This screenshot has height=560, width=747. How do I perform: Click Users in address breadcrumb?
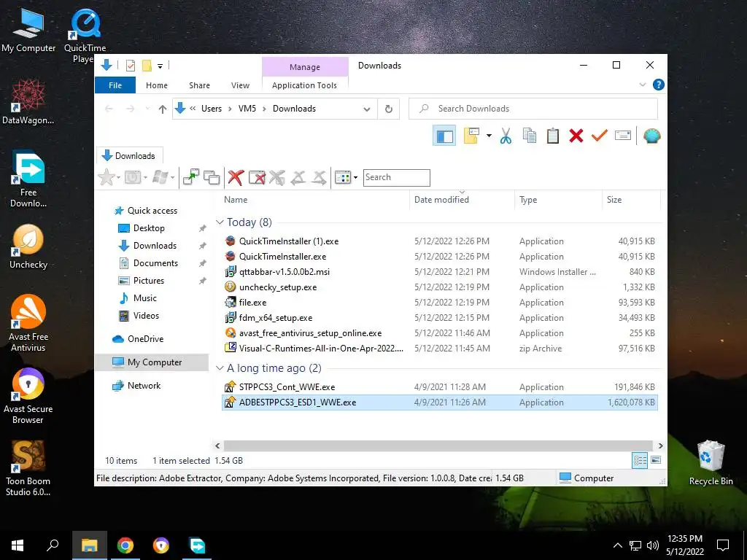(211, 109)
